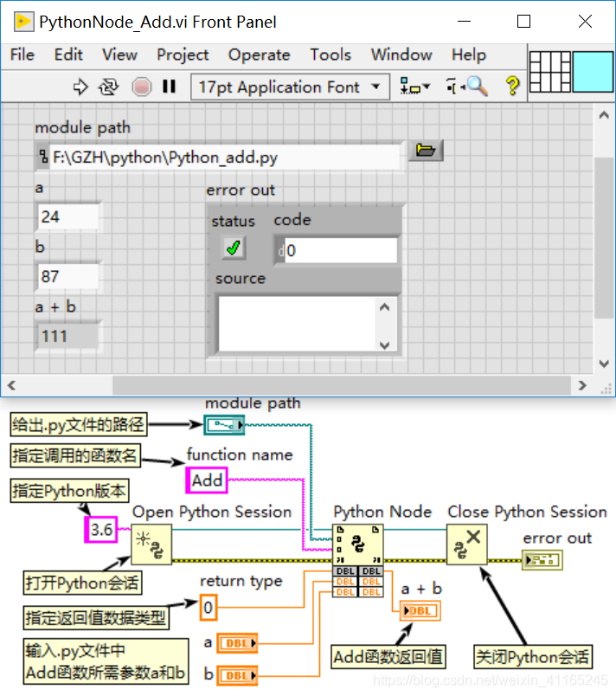Click the Abort Execution stop button
616x696 pixels.
click(142, 87)
